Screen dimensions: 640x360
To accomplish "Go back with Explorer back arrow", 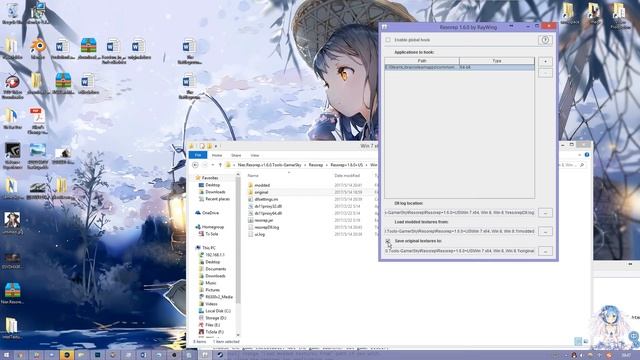I will point(195,165).
